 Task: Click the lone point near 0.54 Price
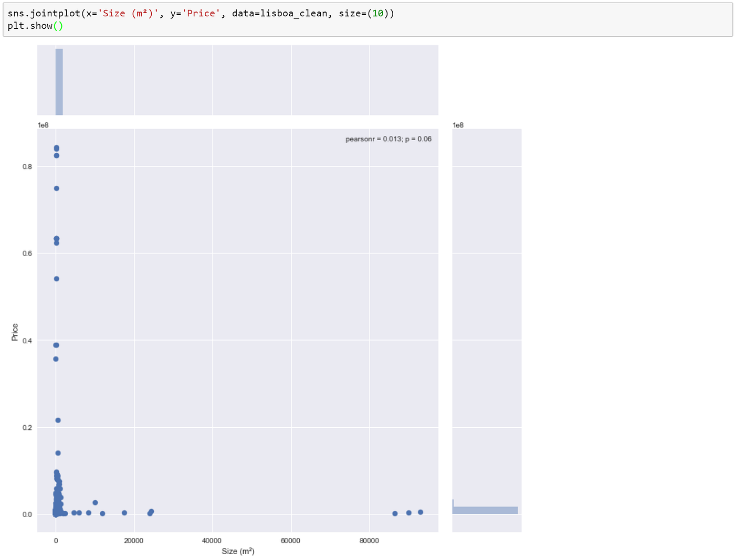pyautogui.click(x=56, y=279)
